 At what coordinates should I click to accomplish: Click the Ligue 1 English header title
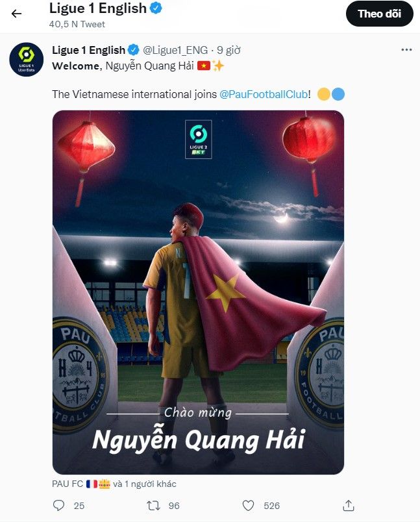point(98,8)
